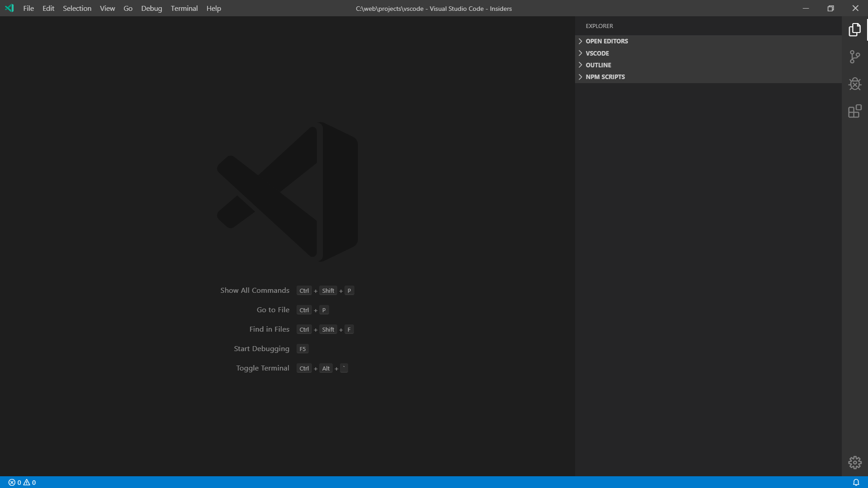The height and width of the screenshot is (488, 868).
Task: Open the Extensions view
Action: pyautogui.click(x=854, y=111)
